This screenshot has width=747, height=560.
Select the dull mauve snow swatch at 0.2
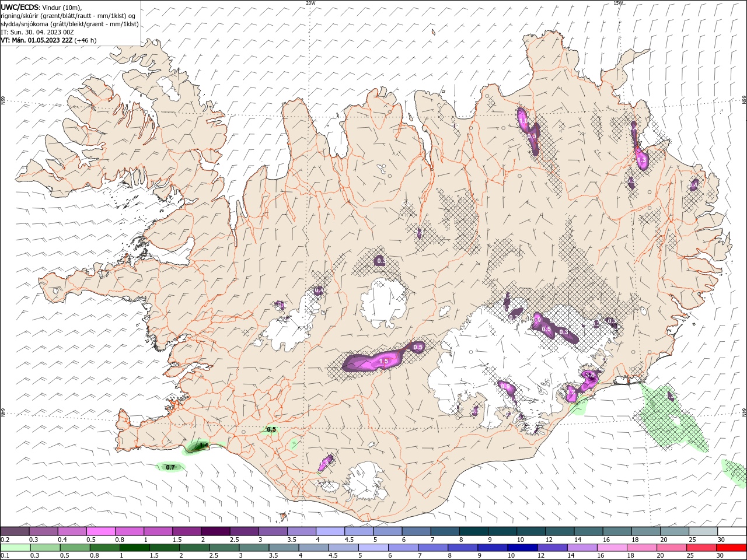[x=15, y=531]
